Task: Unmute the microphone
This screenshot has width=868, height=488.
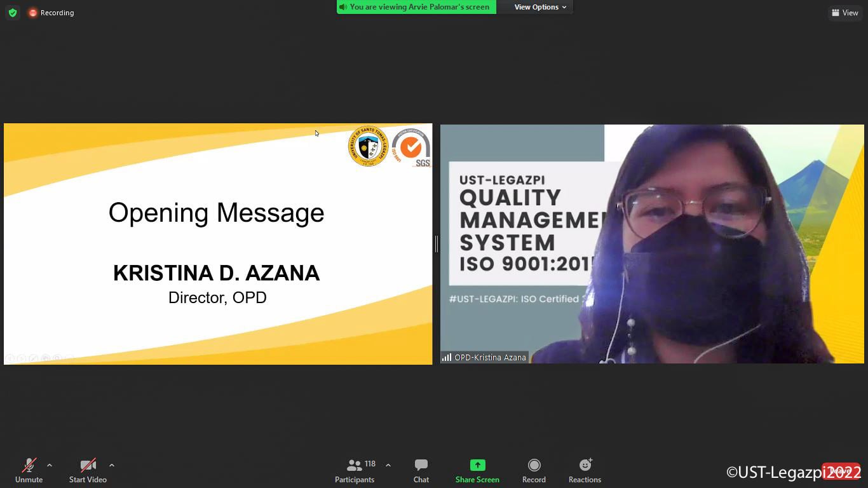Action: [x=29, y=471]
